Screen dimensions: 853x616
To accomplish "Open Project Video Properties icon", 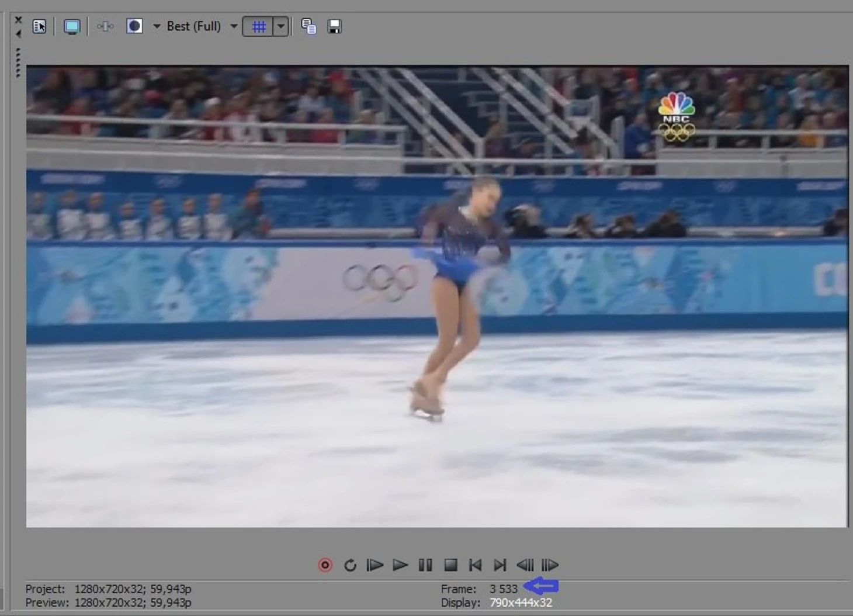I will (39, 26).
